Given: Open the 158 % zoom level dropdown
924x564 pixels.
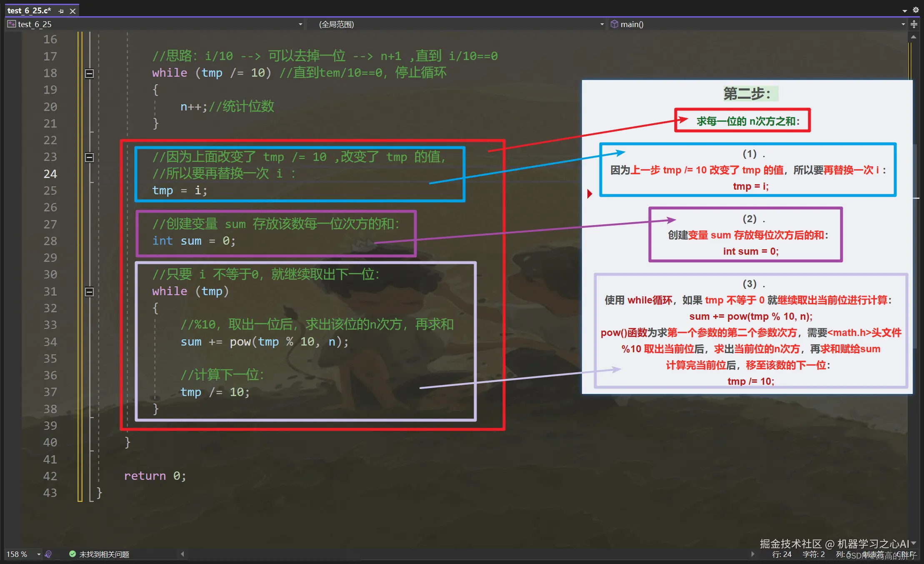Looking at the screenshot, I should coord(39,554).
